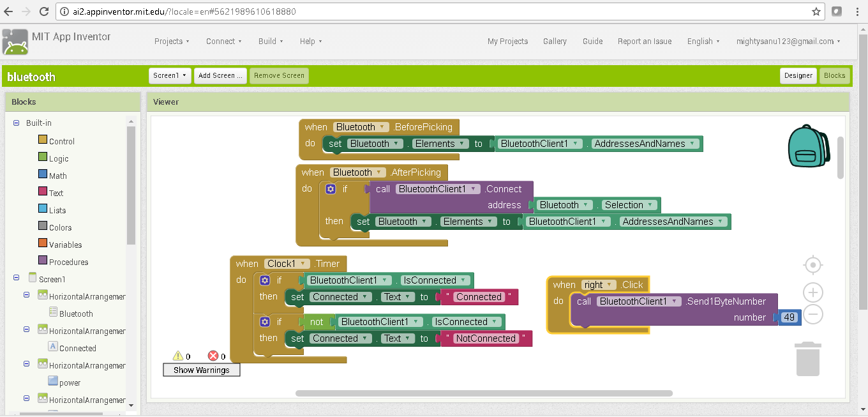The height and width of the screenshot is (417, 868).
Task: Go back in the browser
Action: [8, 11]
